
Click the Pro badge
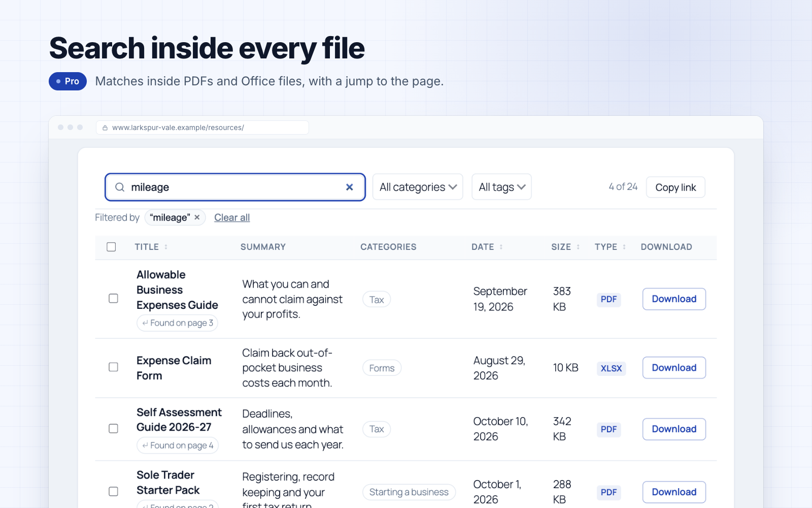point(67,81)
